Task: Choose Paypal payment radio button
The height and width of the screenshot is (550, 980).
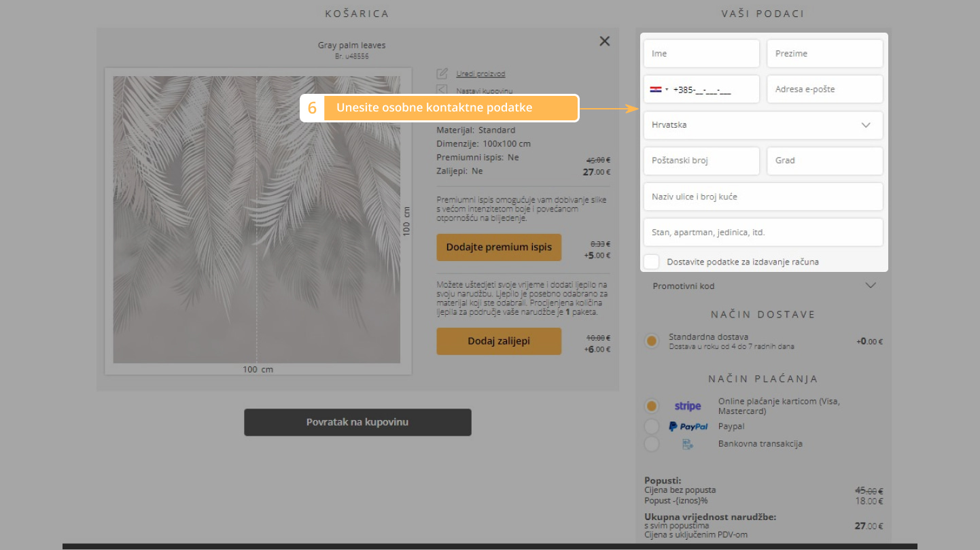Action: coord(652,426)
